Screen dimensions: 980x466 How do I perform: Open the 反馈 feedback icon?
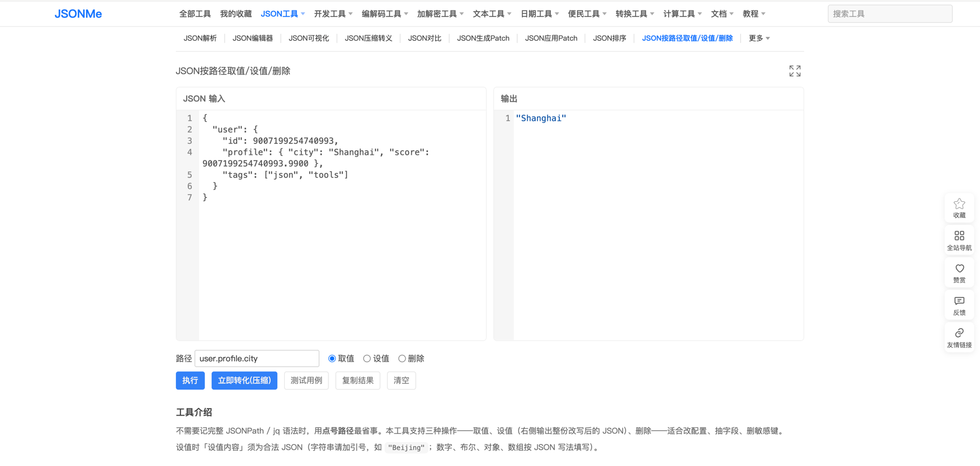[x=959, y=305]
